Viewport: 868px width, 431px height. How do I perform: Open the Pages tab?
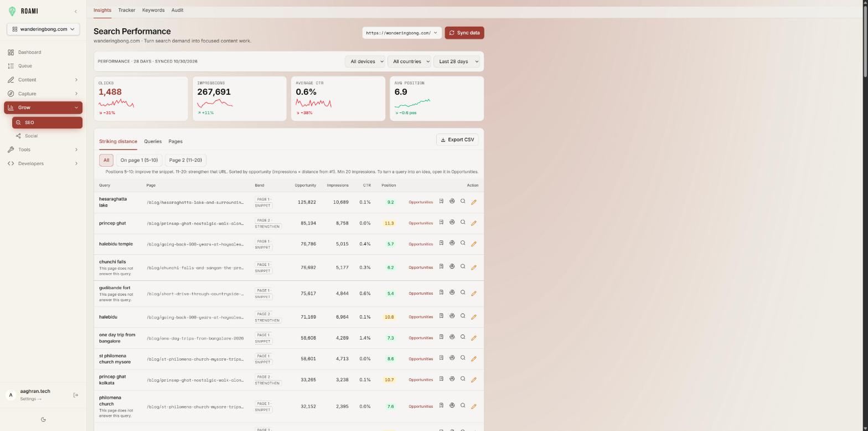point(175,141)
